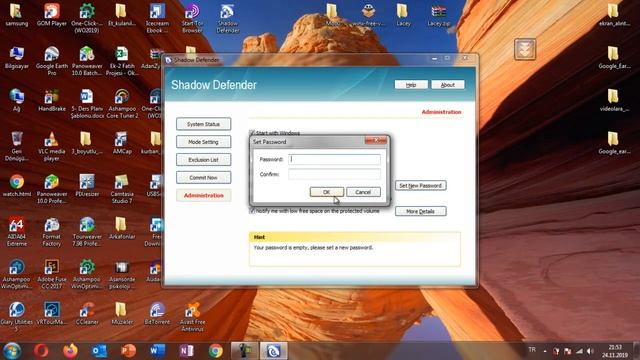640x360 pixels.
Task: Launch CCleaner desktop shortcut
Action: pyautogui.click(x=87, y=313)
